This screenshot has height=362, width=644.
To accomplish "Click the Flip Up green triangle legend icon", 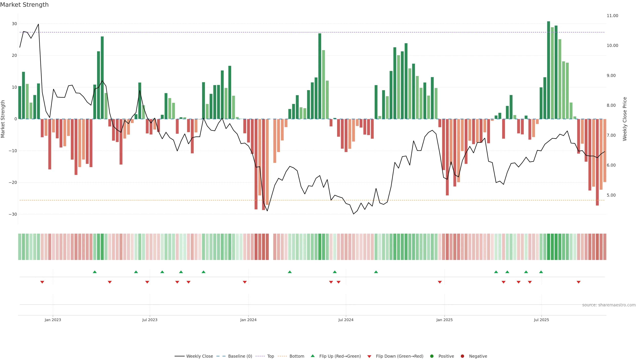I will 312,356.
